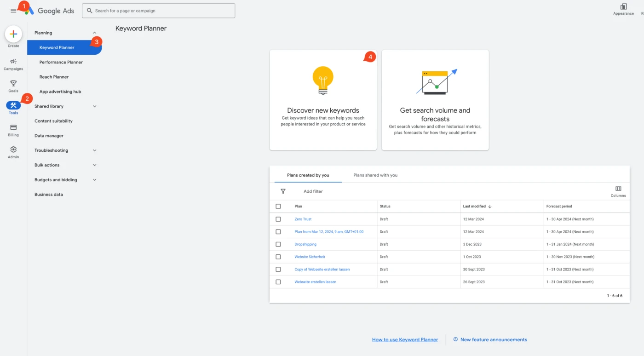Open Billing card icon
This screenshot has width=644, height=356.
13,127
